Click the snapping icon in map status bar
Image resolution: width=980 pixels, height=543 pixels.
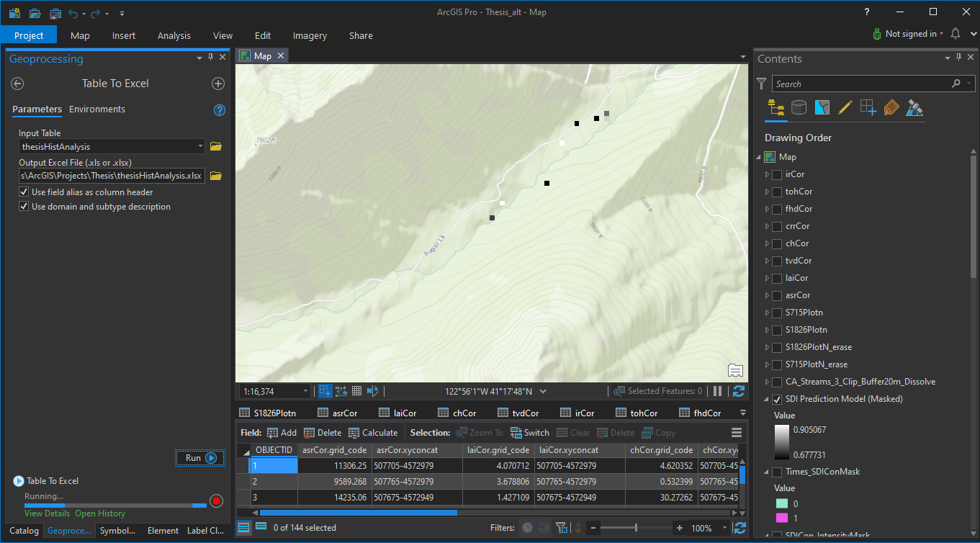[x=325, y=391]
